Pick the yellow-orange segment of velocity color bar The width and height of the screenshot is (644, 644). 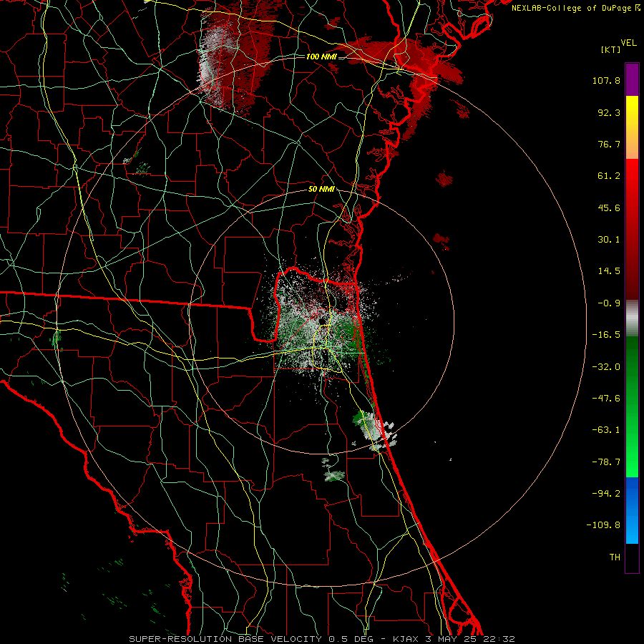click(632, 127)
